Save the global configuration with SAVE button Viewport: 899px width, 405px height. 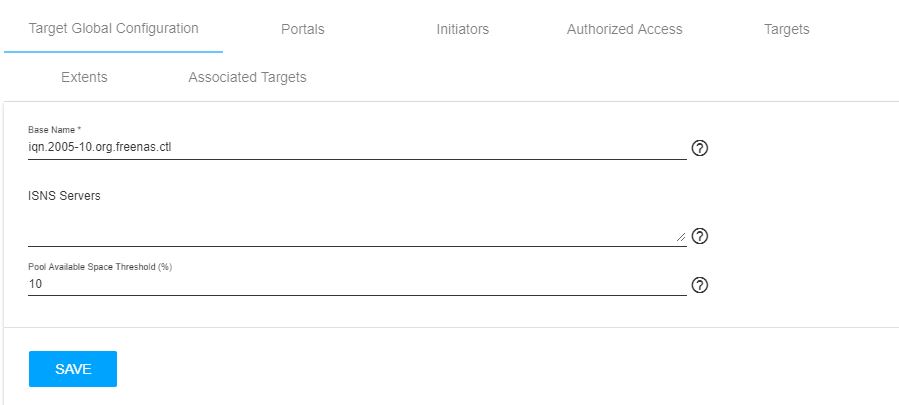pyautogui.click(x=73, y=369)
